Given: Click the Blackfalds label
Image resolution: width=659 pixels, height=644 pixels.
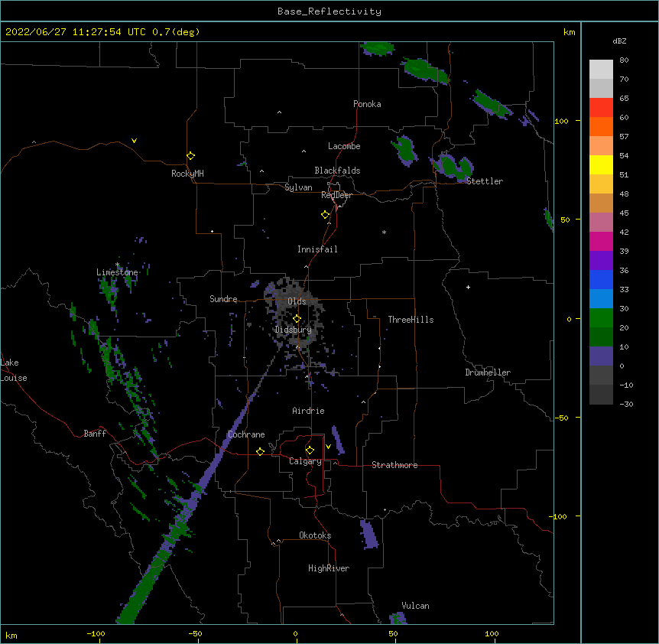Looking at the screenshot, I should (x=337, y=171).
